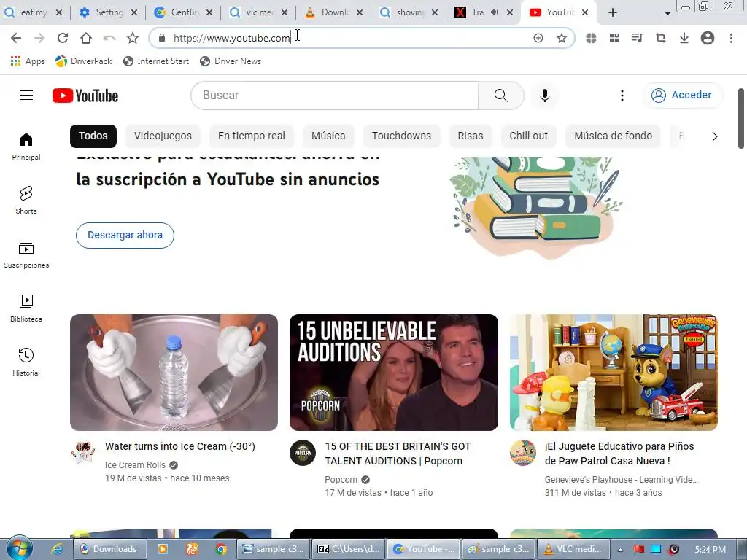Switch to the CentBr browser tab
Viewport: 747px width, 560px height.
(x=185, y=12)
